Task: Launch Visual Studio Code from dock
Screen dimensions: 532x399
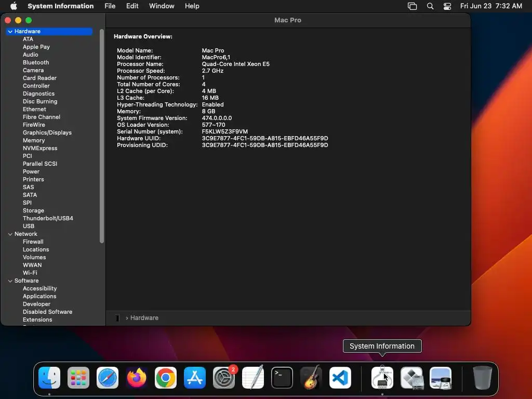Action: pos(340,378)
